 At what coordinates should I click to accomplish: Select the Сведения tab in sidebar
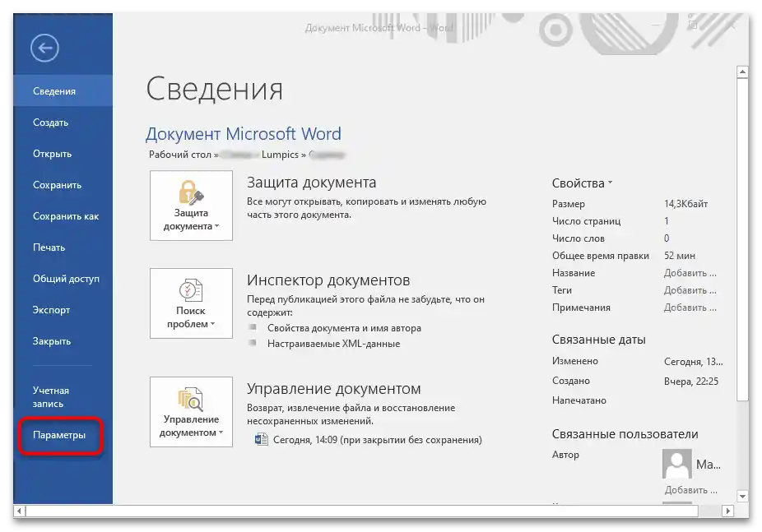pyautogui.click(x=63, y=90)
